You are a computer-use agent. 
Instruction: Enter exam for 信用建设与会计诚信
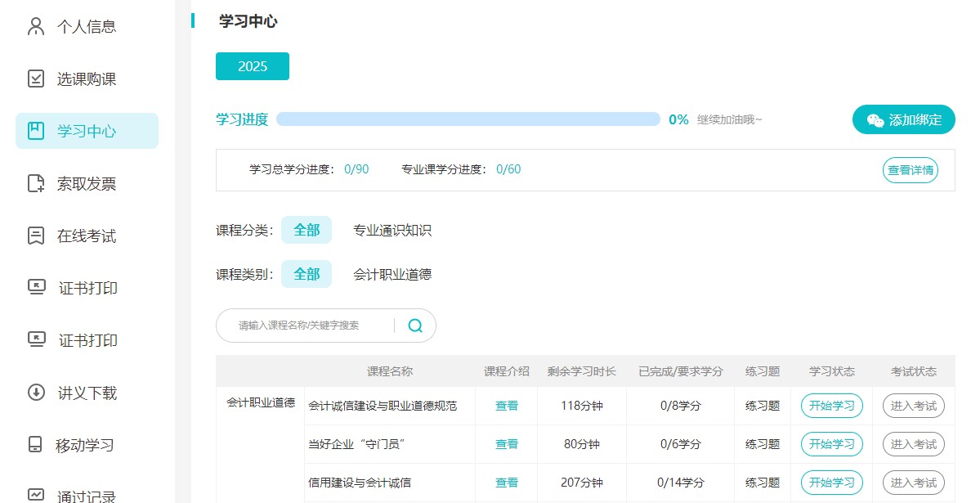[913, 483]
